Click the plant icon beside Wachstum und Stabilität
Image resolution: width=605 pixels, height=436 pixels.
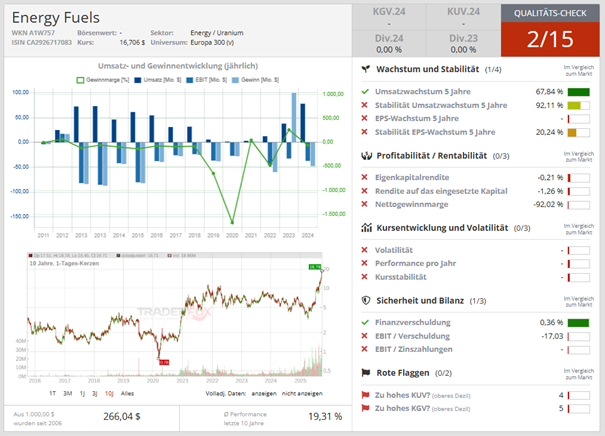tap(365, 69)
